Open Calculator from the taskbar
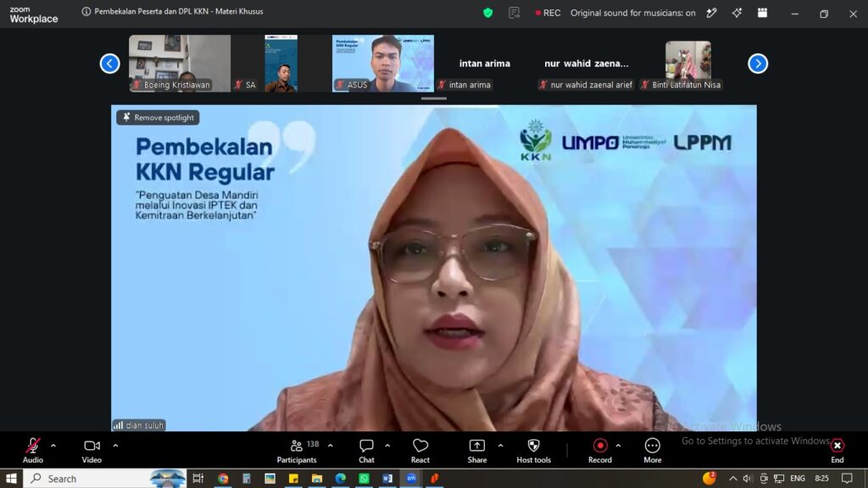 (247, 479)
